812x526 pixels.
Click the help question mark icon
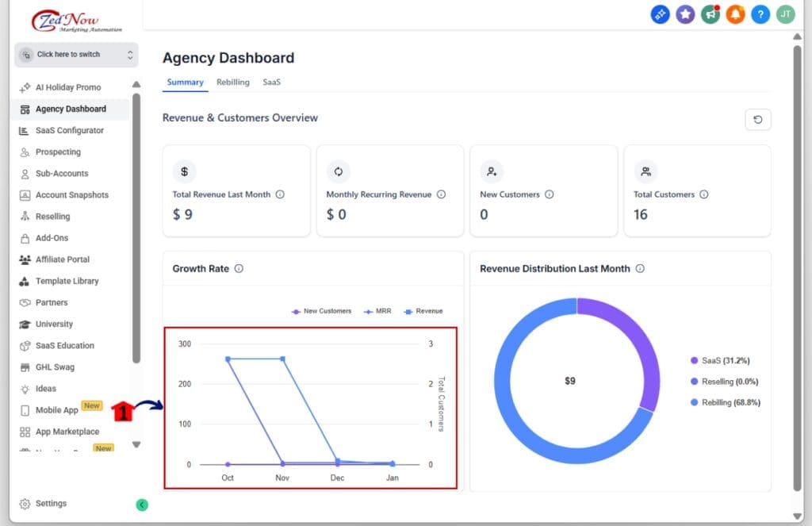click(x=760, y=14)
